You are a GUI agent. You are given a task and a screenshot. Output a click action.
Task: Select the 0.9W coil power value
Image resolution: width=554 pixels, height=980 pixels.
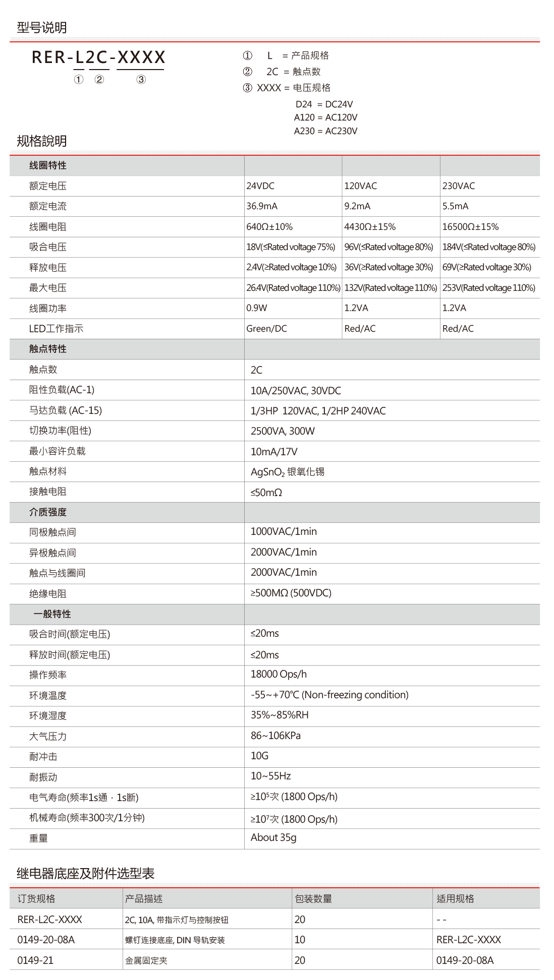click(x=257, y=308)
